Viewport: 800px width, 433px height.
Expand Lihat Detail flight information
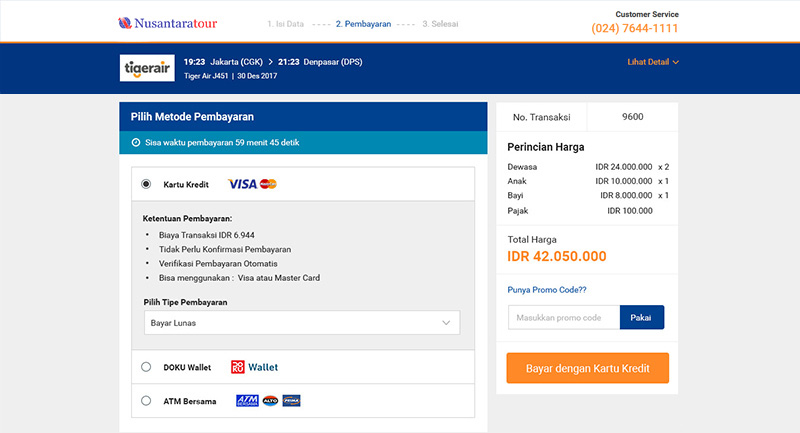tap(653, 62)
